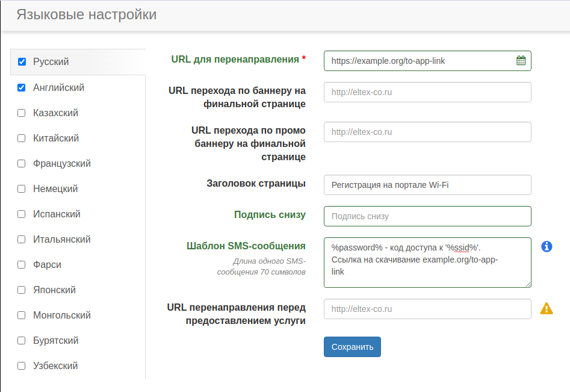Focus the banner URL final page field
Viewport: 570px width, 392px height.
[x=427, y=92]
